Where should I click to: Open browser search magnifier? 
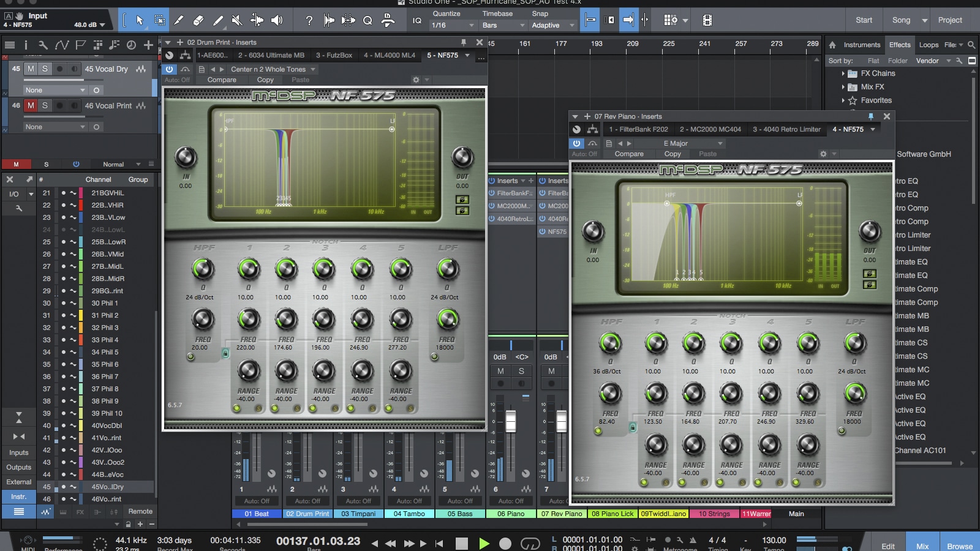pos(971,45)
